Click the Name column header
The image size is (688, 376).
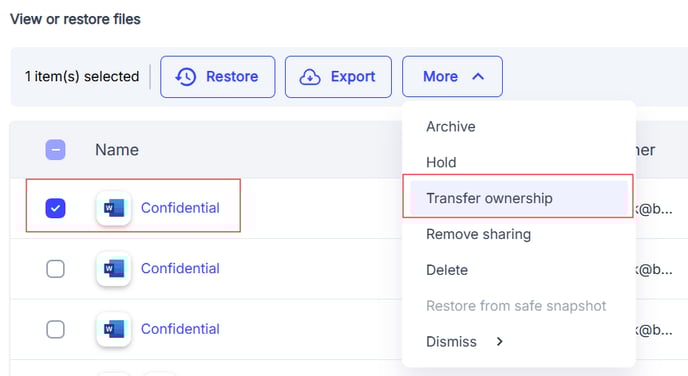tap(117, 150)
